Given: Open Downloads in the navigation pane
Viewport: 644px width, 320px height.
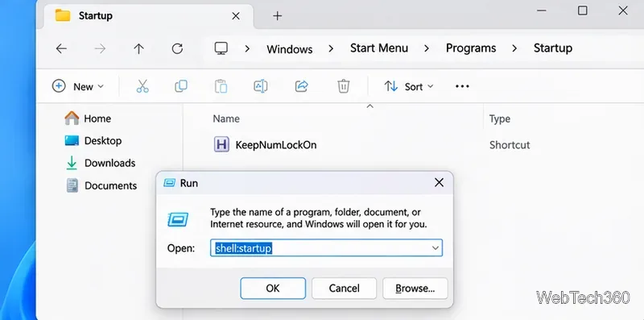Looking at the screenshot, I should click(109, 163).
